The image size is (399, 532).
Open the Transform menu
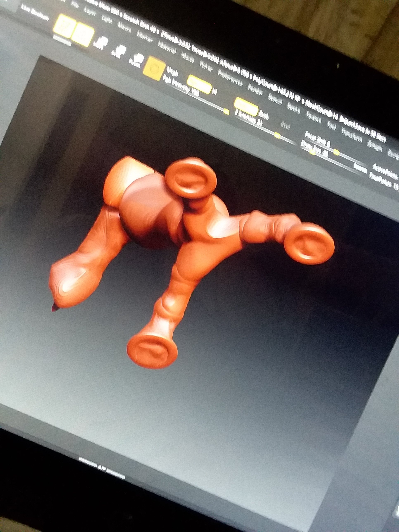point(352,135)
